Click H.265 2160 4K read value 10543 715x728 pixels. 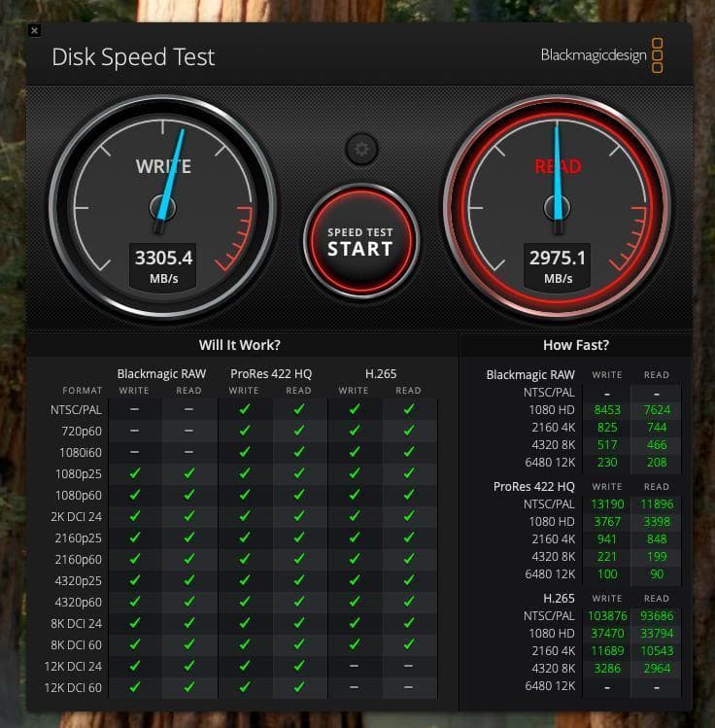(x=657, y=651)
